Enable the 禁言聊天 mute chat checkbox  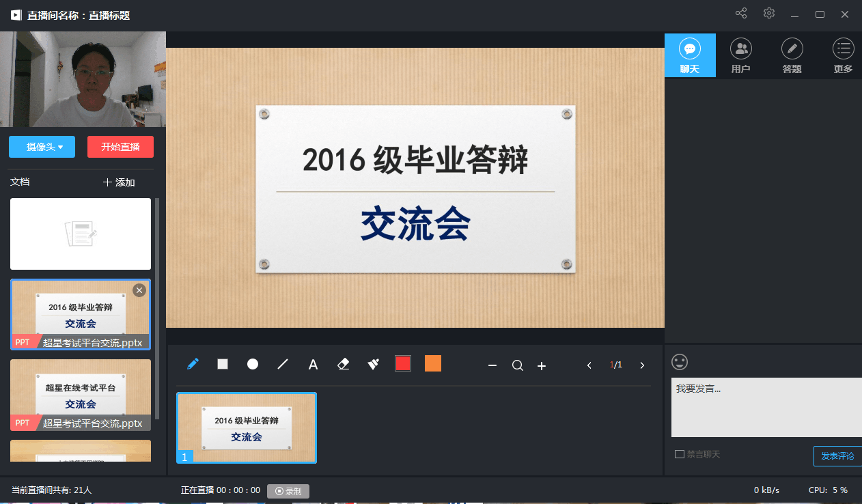(679, 453)
